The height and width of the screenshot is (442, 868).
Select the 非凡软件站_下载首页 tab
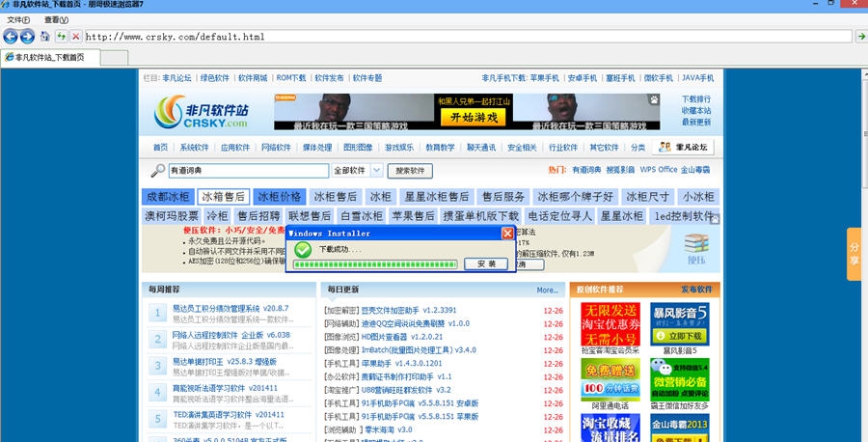[50, 57]
